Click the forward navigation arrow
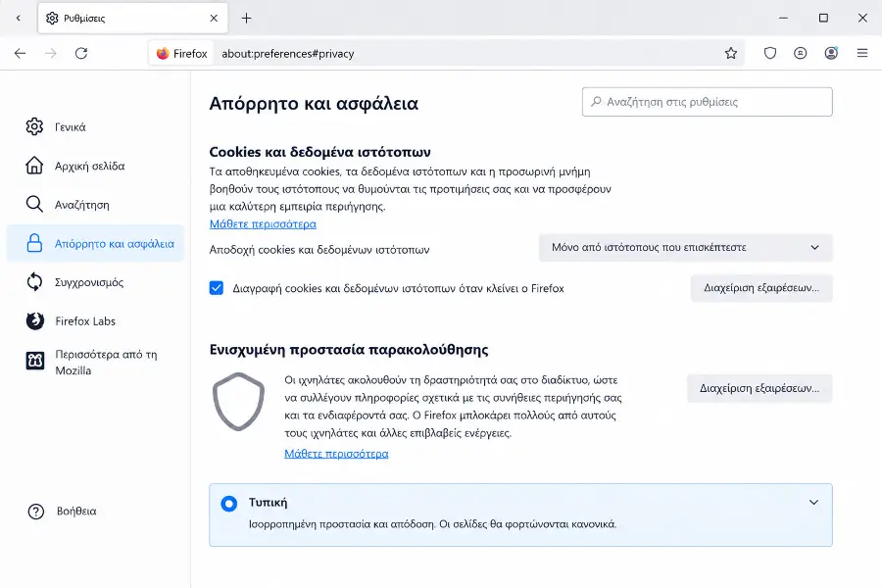This screenshot has height=588, width=882. (x=51, y=54)
